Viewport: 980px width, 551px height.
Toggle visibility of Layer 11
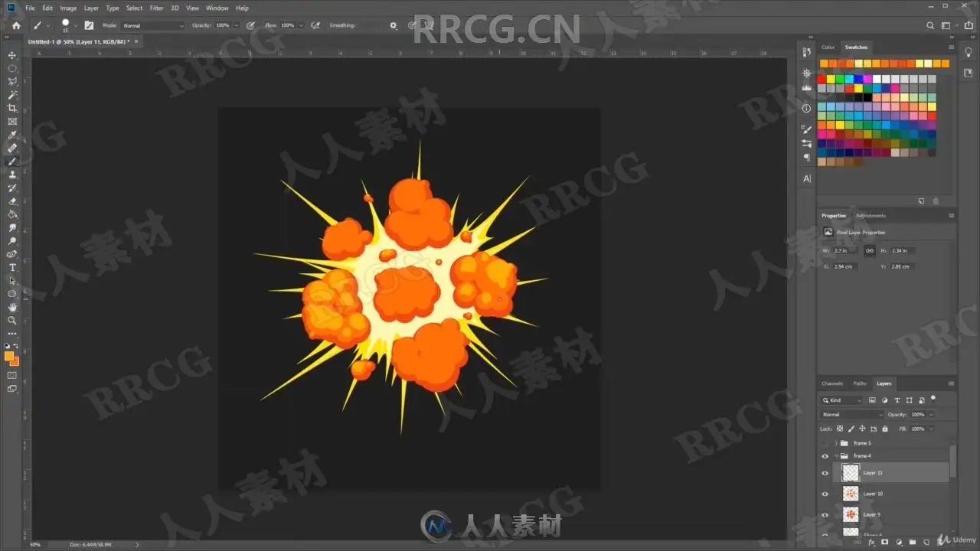point(825,473)
